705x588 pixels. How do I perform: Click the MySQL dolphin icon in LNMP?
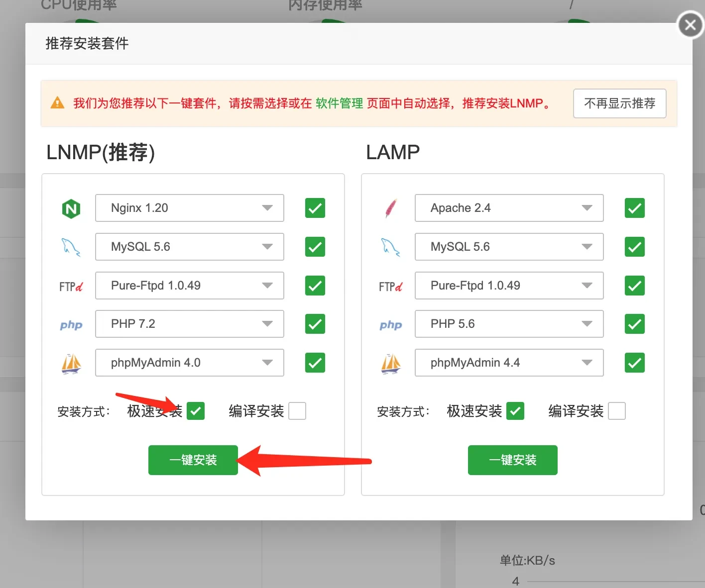[71, 247]
